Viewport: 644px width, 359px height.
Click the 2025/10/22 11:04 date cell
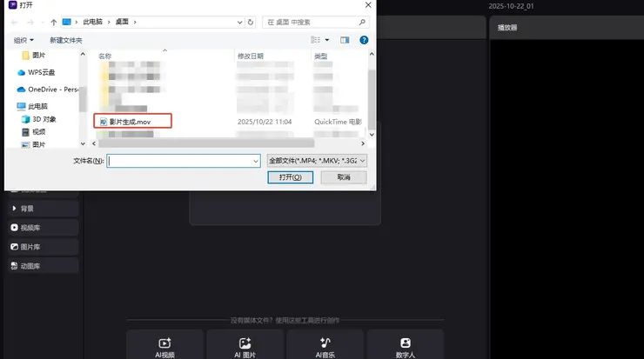(265, 122)
